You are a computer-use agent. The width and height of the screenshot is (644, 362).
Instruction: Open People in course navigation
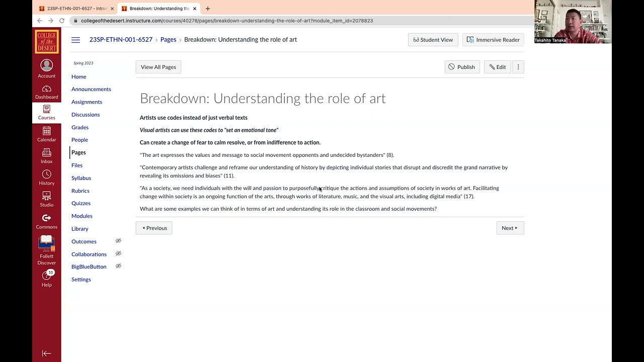point(79,140)
